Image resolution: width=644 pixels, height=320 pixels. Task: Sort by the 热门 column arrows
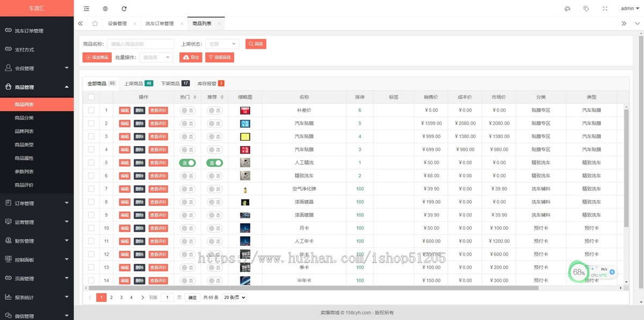tap(195, 97)
